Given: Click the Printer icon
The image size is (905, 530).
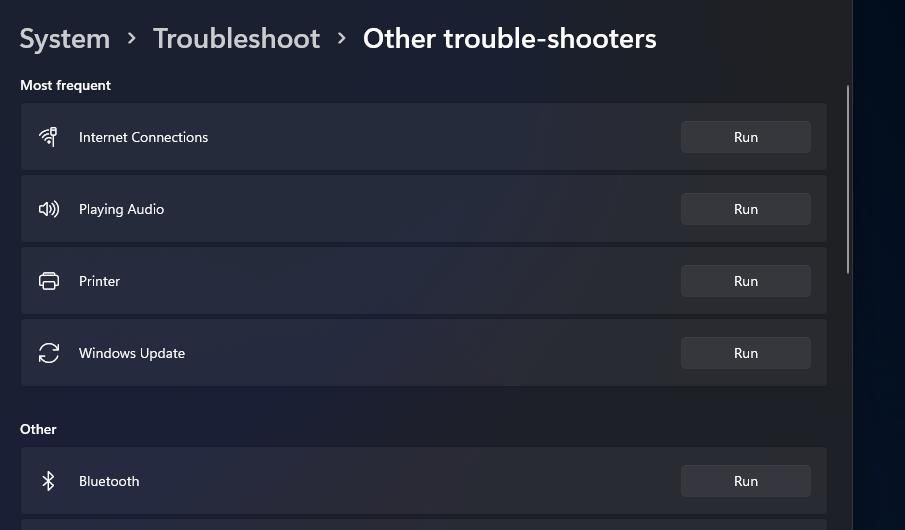Looking at the screenshot, I should pyautogui.click(x=48, y=281).
